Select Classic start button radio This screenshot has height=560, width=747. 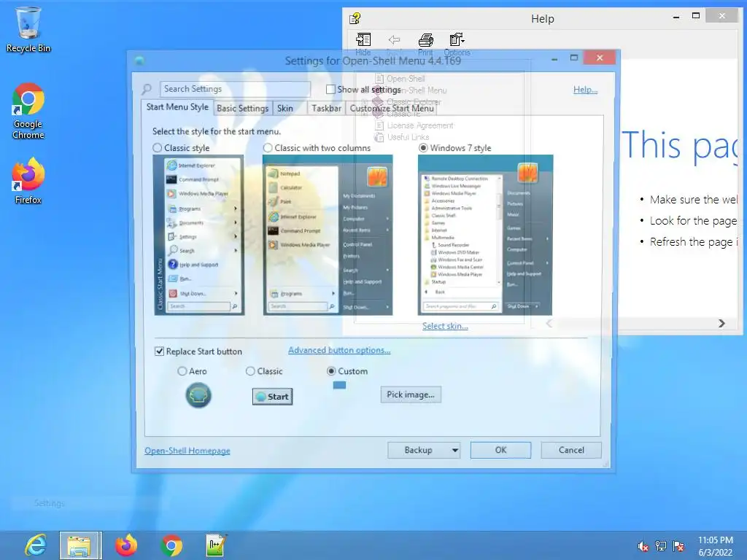pos(250,371)
